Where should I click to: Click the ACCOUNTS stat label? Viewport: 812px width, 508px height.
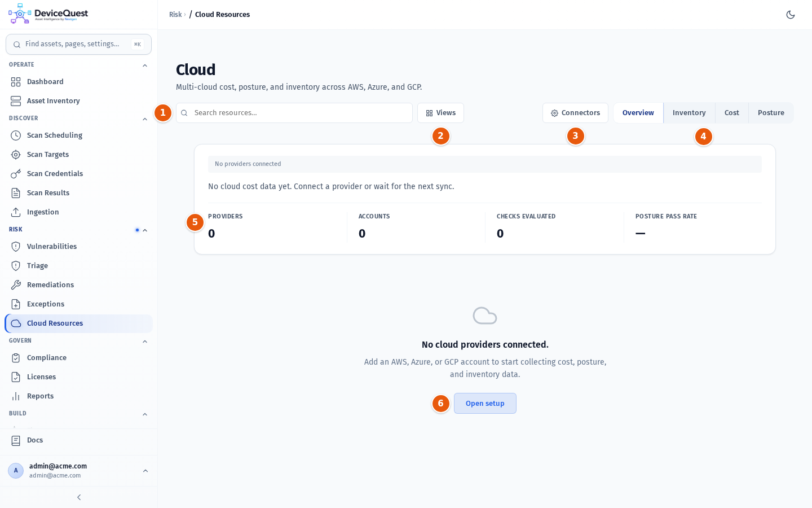point(374,217)
